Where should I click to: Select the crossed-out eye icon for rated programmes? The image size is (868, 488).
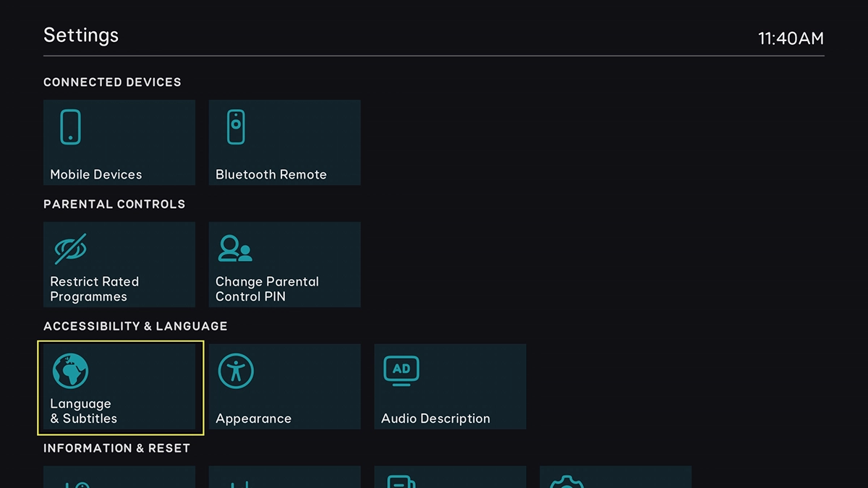pos(70,249)
